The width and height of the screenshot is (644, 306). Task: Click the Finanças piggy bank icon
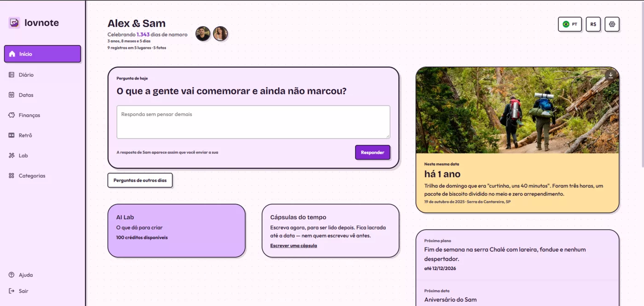pos(11,115)
